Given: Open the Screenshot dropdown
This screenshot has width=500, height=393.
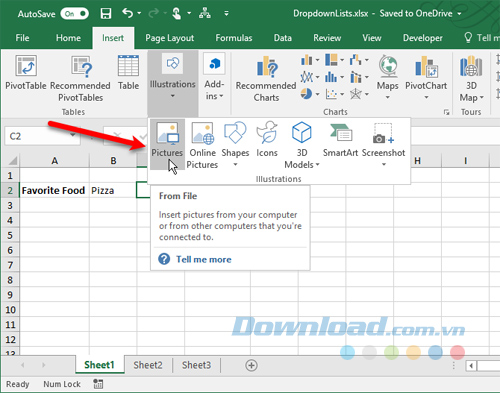Looking at the screenshot, I should pyautogui.click(x=383, y=145).
